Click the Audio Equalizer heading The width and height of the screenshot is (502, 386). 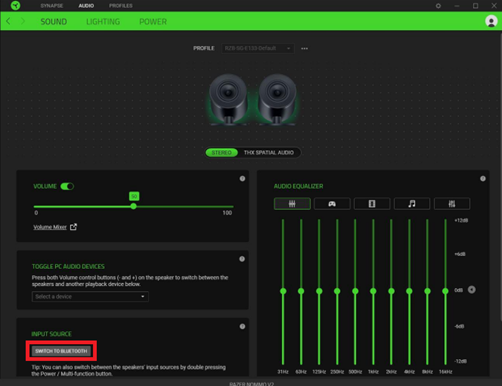tap(298, 186)
